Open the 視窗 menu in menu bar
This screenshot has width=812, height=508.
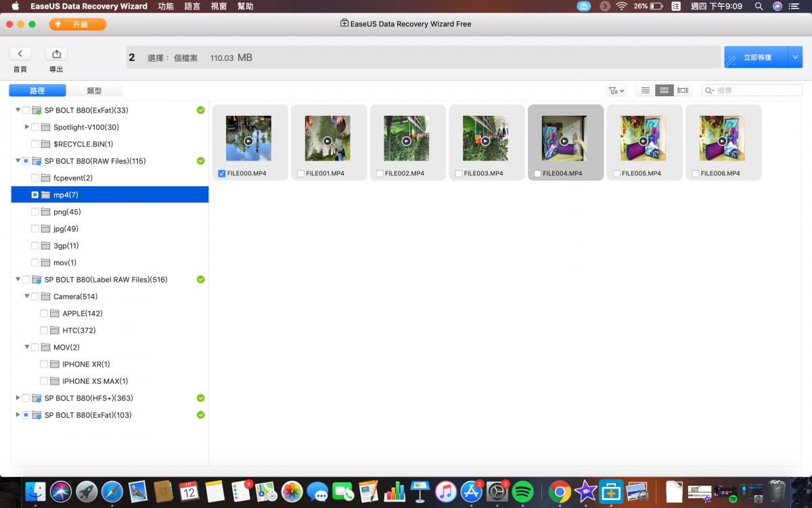(219, 6)
